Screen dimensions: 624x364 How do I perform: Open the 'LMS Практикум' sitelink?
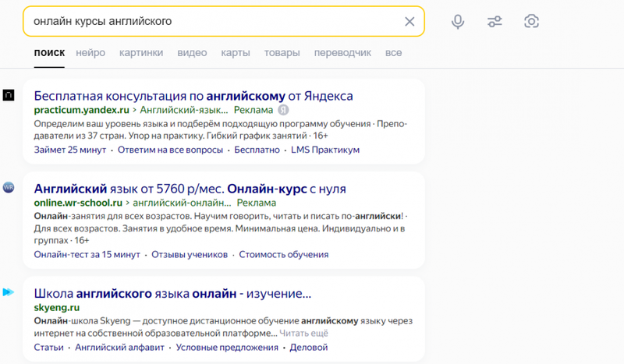(x=325, y=150)
